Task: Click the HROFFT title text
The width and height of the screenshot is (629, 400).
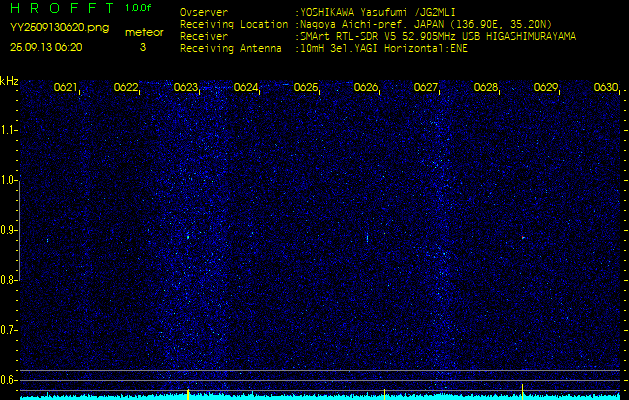Action: 63,8
